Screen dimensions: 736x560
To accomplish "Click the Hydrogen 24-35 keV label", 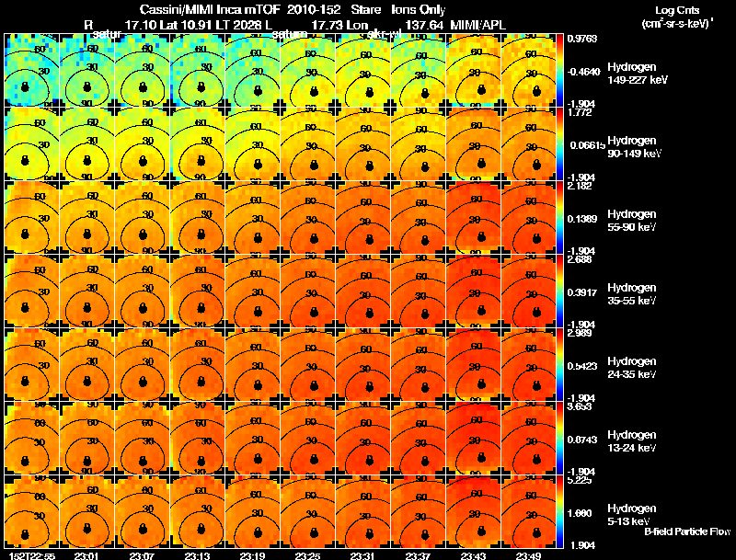I will [x=632, y=368].
